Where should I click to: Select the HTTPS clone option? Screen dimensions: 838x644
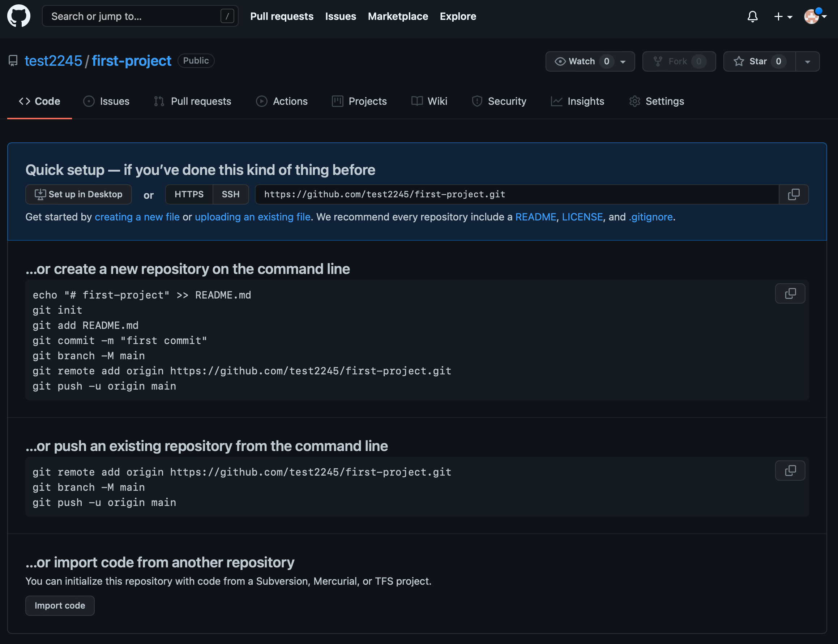pos(189,194)
